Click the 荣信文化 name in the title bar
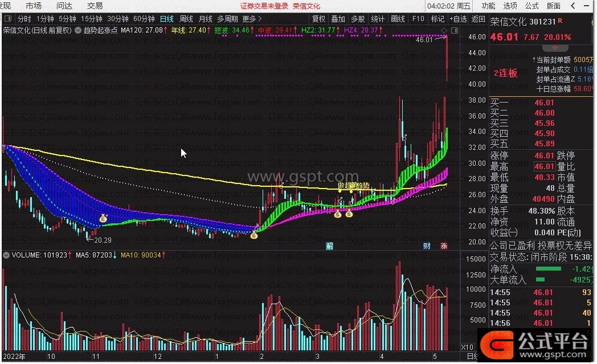The image size is (597, 364). pyautogui.click(x=306, y=6)
